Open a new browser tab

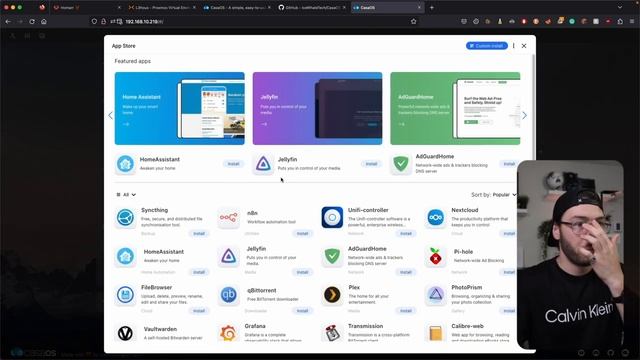click(x=432, y=7)
